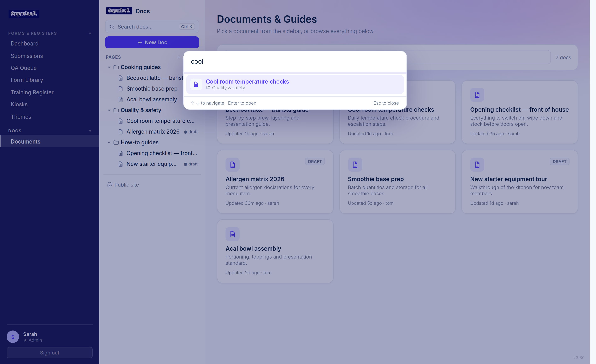Collapse the Forms & Registers section arrow
The height and width of the screenshot is (364, 596).
[x=90, y=33]
